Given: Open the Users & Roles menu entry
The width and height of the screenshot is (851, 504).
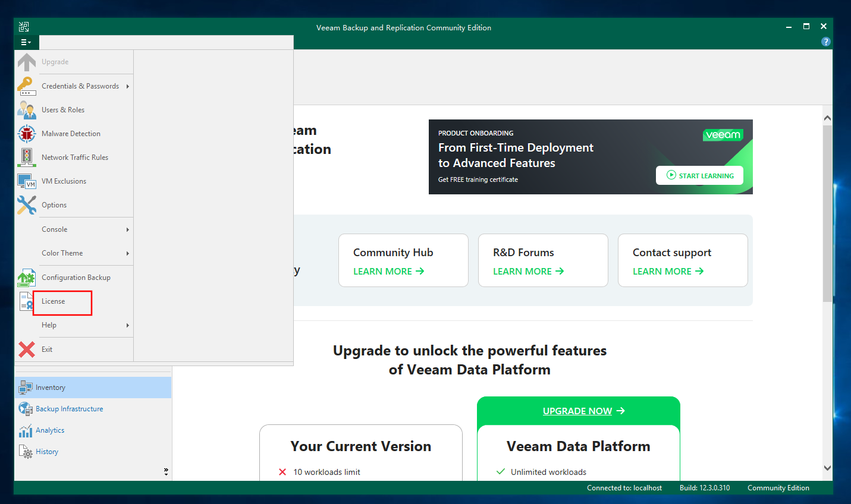Looking at the screenshot, I should [74, 110].
